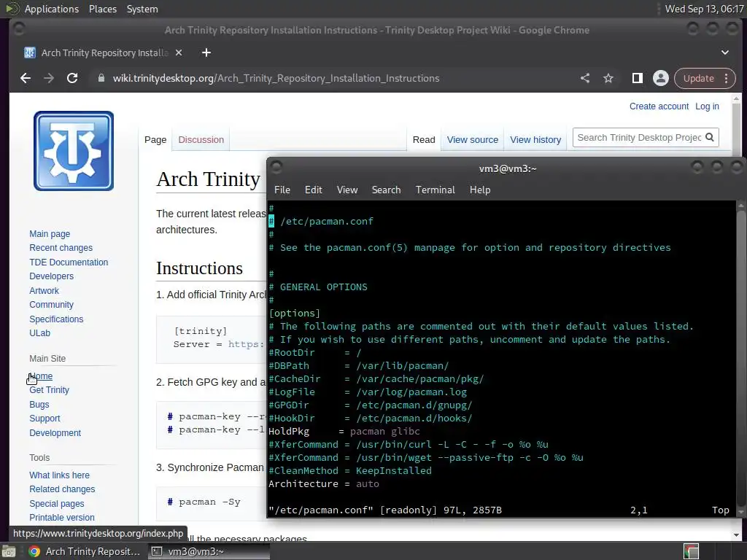The image size is (747, 560).
Task: Click the Trinity gear logo image
Action: click(74, 151)
